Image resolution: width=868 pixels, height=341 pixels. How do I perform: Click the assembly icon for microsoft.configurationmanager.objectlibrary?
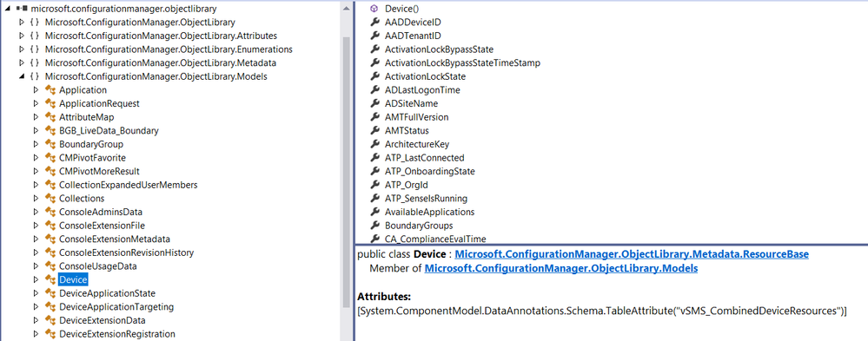(21, 9)
